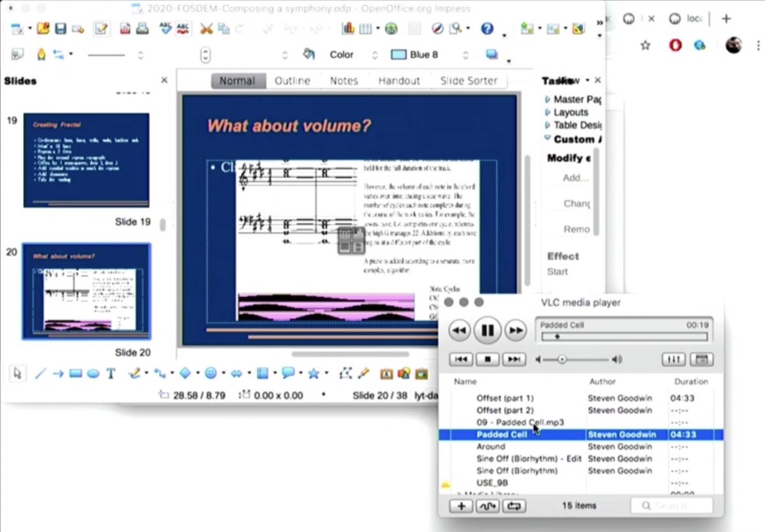Select the smiley Symbol Shapes tool

pyautogui.click(x=210, y=373)
